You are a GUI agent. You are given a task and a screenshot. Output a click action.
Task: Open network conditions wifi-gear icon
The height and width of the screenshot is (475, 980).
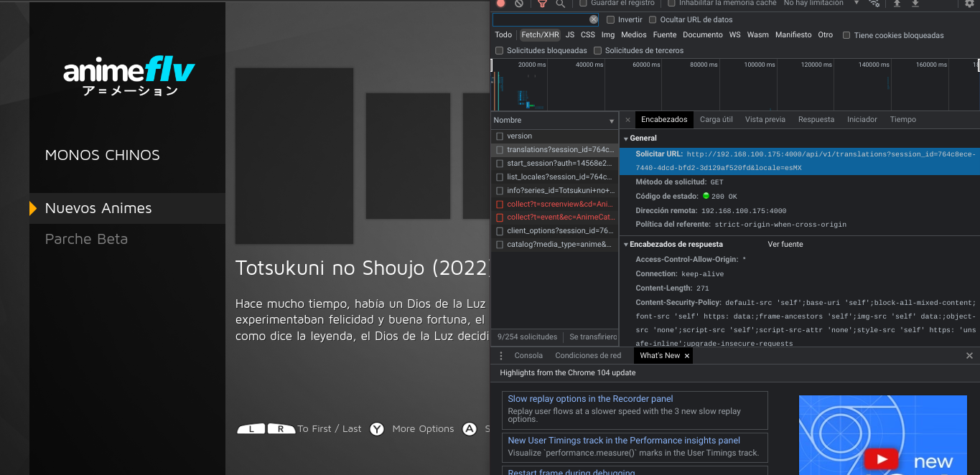(874, 4)
